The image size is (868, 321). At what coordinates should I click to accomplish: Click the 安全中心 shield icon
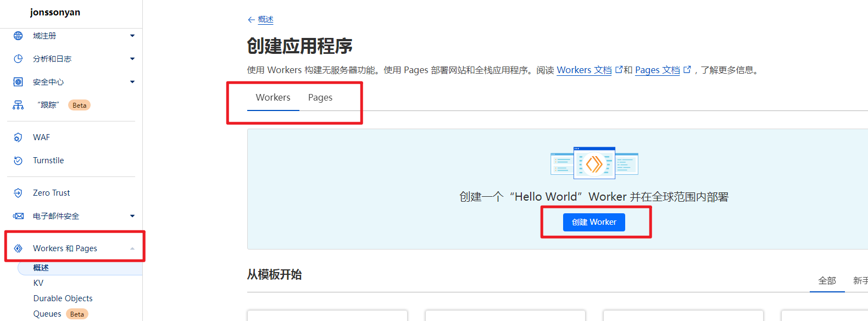tap(18, 82)
